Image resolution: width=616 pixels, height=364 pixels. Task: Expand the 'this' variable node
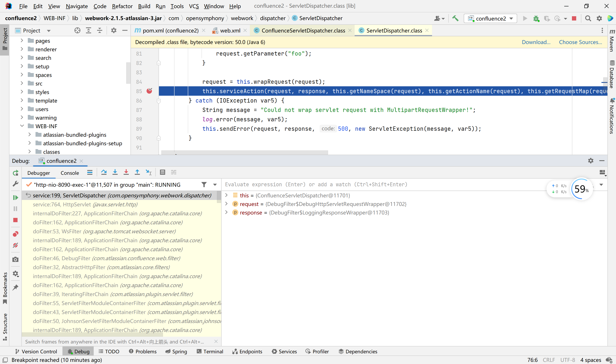(x=226, y=195)
